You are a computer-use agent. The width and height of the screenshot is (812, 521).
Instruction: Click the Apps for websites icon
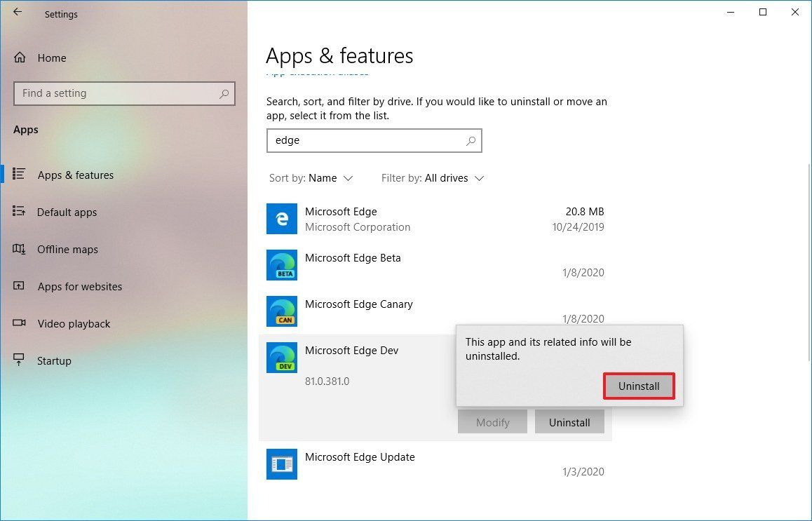(19, 286)
